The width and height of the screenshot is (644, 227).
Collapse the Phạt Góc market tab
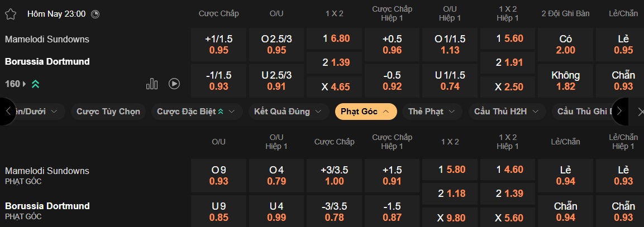coord(366,112)
